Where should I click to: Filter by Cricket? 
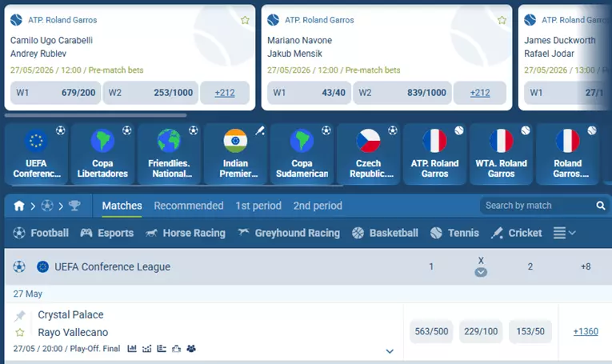516,233
